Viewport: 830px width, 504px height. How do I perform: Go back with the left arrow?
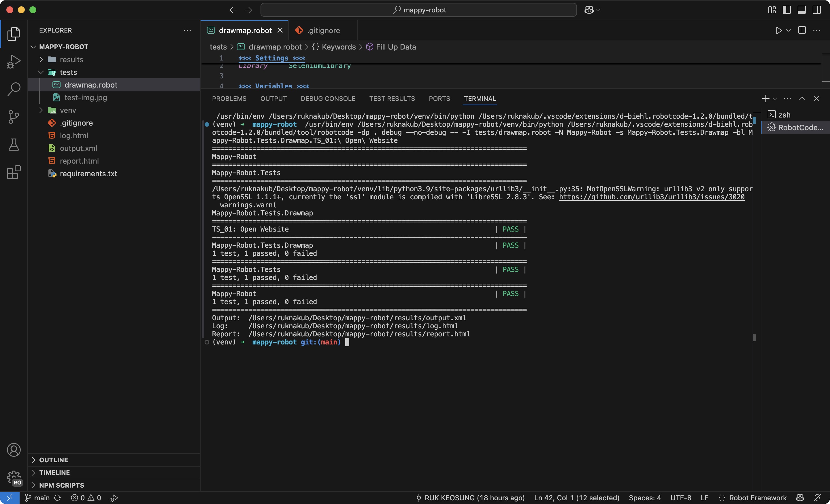[233, 10]
